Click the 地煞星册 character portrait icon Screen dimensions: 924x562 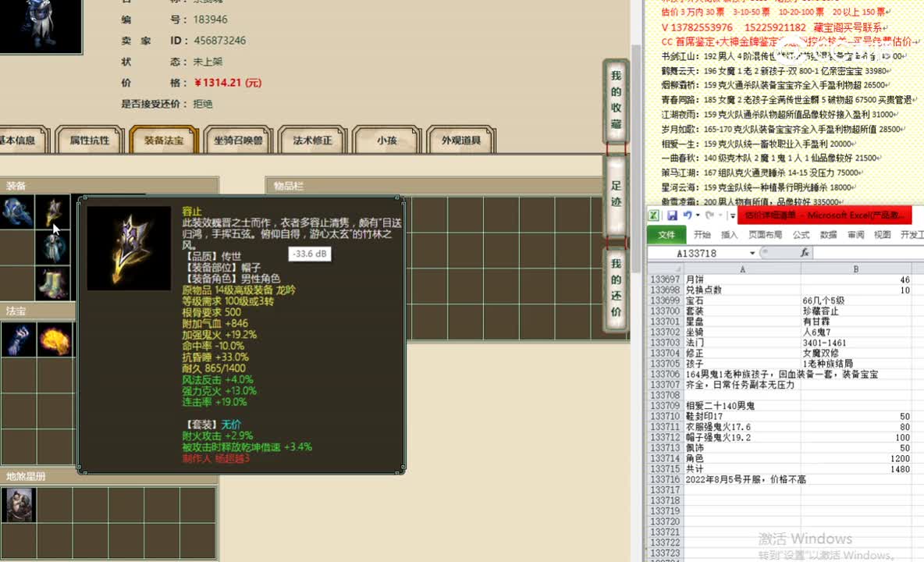[19, 505]
